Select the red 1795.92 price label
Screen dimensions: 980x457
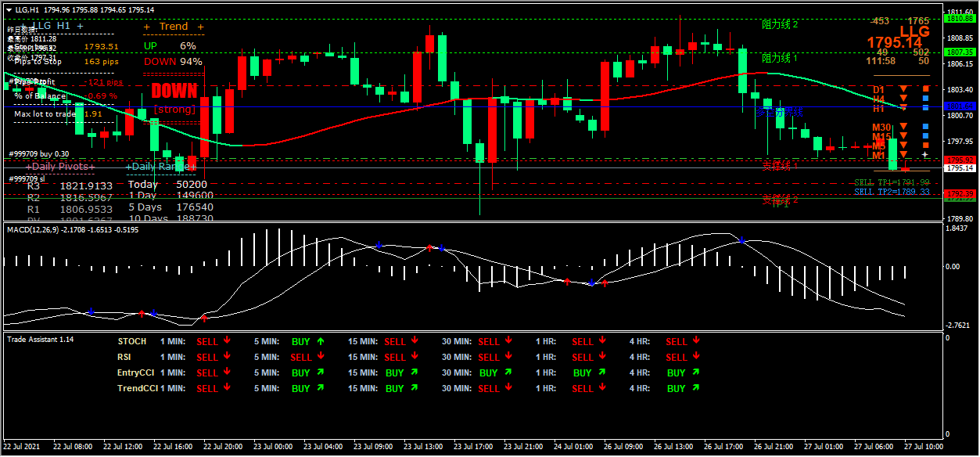click(959, 160)
